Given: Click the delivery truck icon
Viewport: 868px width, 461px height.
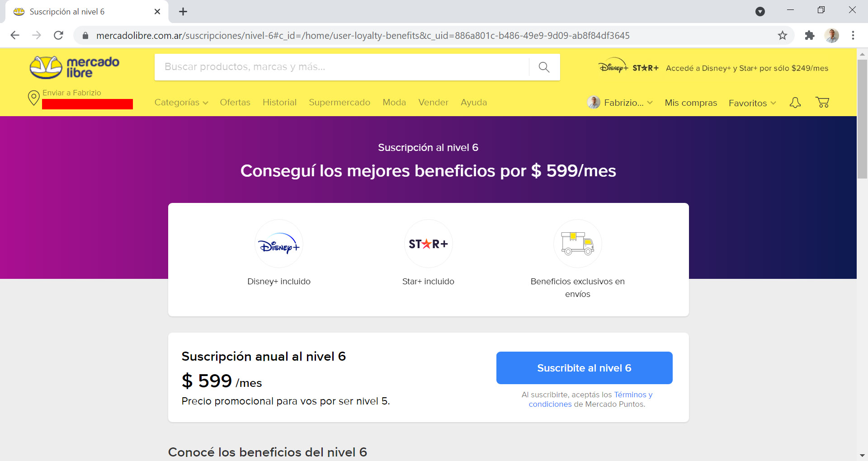Looking at the screenshot, I should (577, 244).
